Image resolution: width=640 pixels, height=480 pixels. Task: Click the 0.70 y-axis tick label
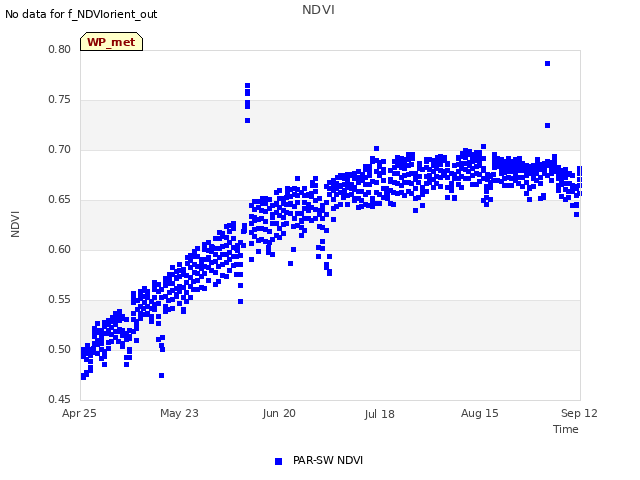point(60,149)
